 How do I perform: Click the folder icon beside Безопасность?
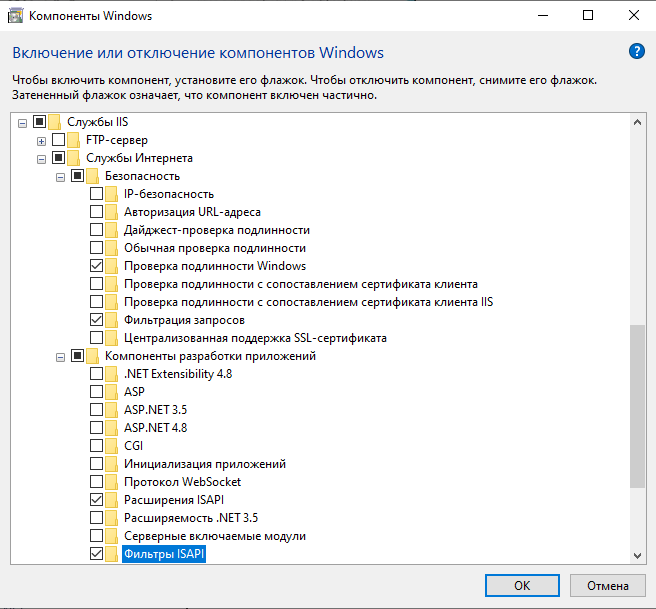[93, 176]
